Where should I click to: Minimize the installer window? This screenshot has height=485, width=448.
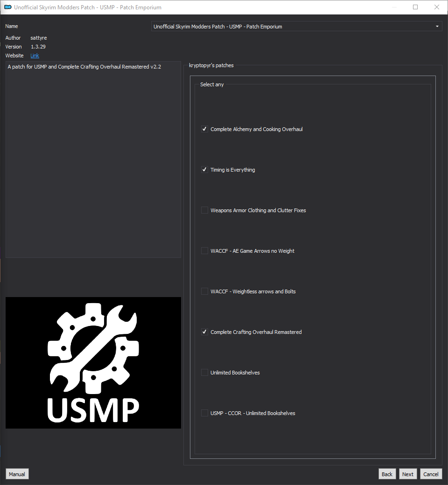point(394,7)
